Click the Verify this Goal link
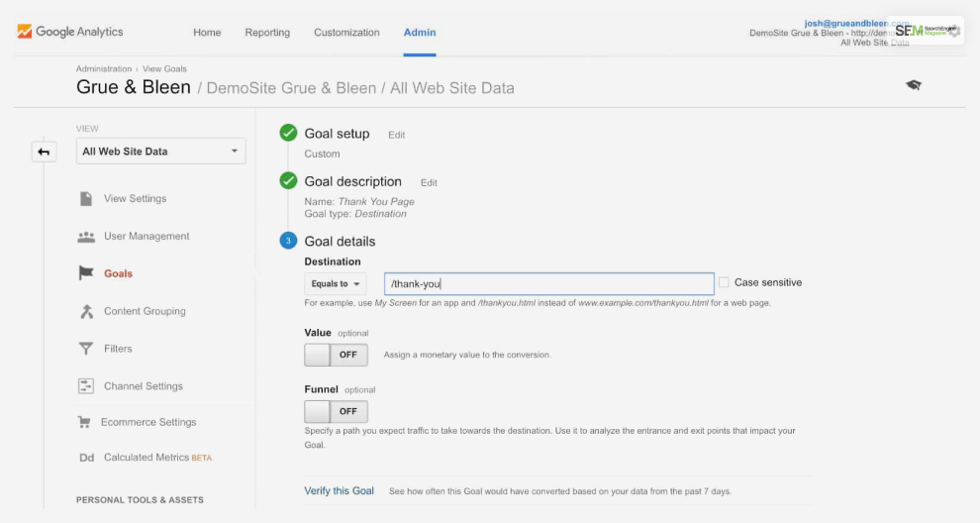The height and width of the screenshot is (523, 980). 339,491
